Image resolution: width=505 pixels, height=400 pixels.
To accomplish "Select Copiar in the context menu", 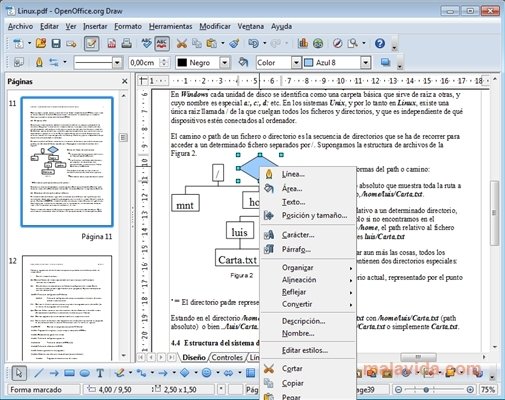I will (x=308, y=383).
